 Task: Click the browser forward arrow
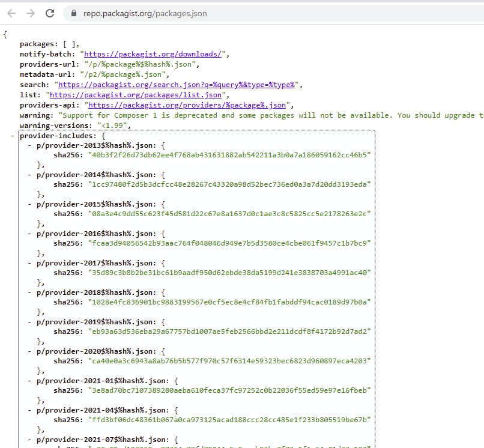[31, 13]
